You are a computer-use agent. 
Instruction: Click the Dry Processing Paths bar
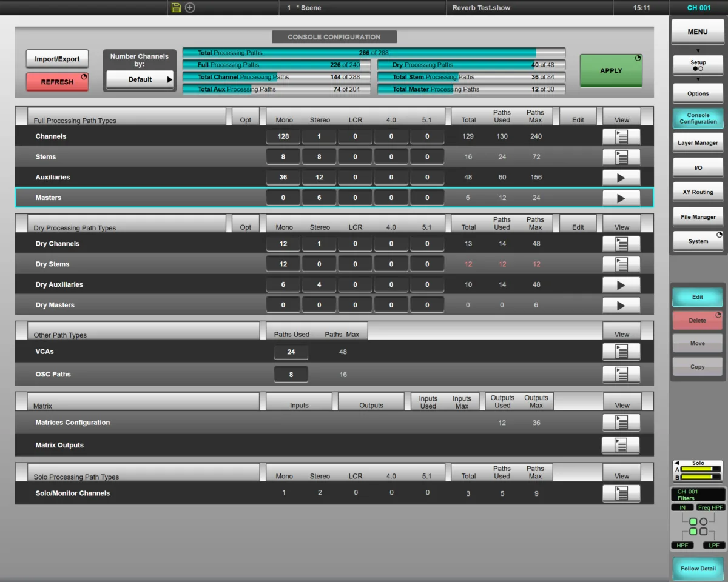tap(471, 65)
